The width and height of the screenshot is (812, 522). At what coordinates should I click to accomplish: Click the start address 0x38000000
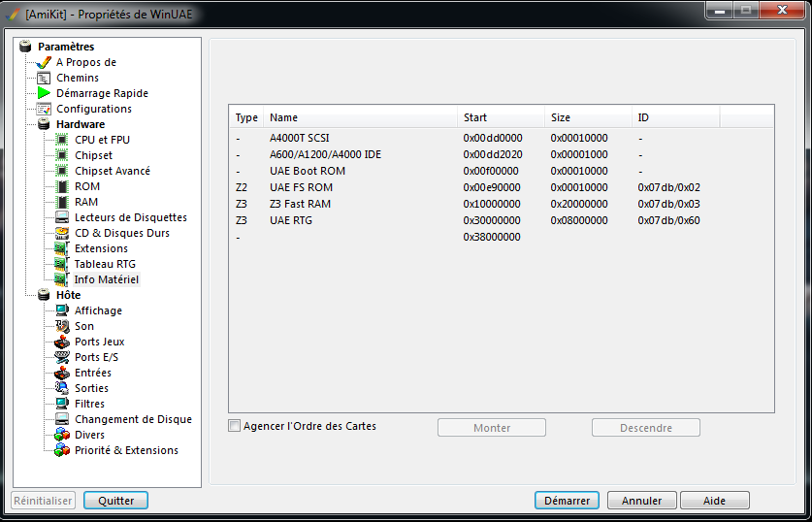pos(492,237)
